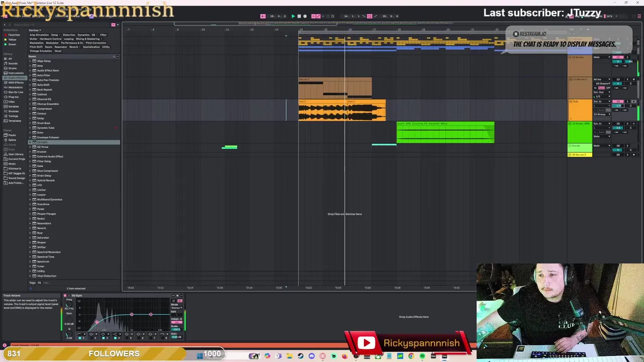Filter devices by Pitch Correction tag
This screenshot has width=644, height=362.
(96, 43)
